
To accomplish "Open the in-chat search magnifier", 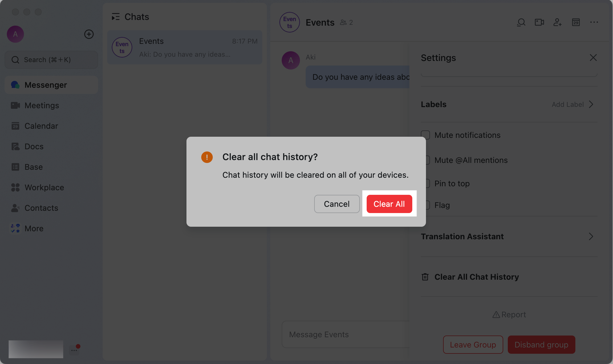I will [521, 22].
